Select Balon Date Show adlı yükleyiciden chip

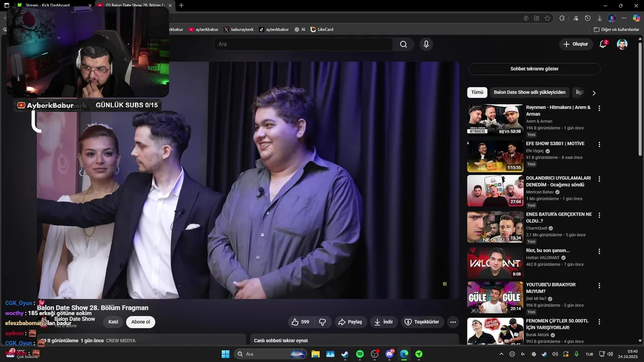coord(530,93)
